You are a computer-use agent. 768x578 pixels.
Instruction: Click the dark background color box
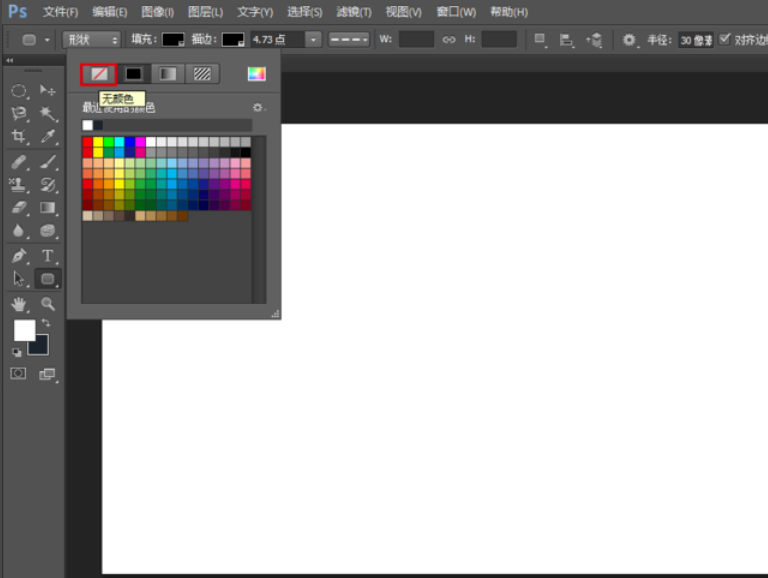click(x=41, y=347)
